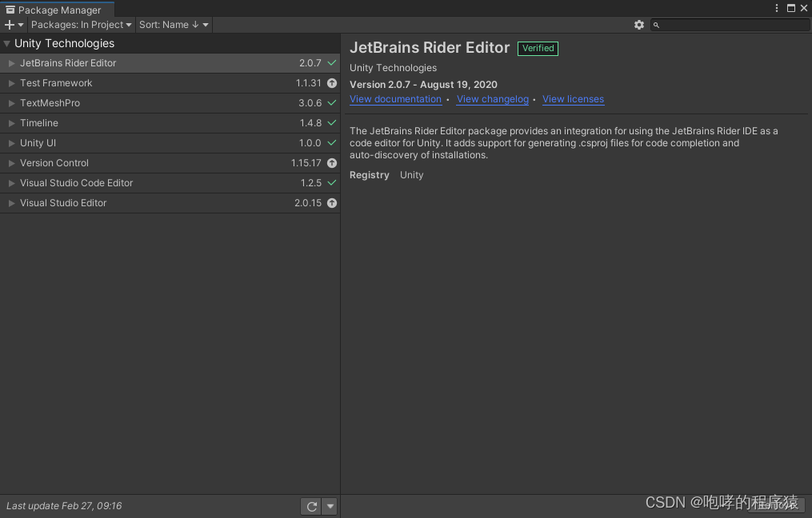
Task: Click the refresh package list icon
Action: pos(311,506)
